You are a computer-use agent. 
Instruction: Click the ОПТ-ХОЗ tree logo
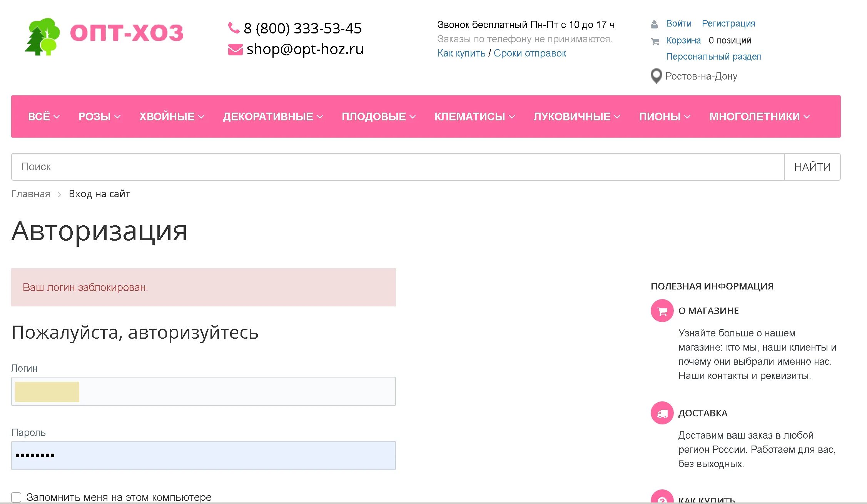(42, 36)
